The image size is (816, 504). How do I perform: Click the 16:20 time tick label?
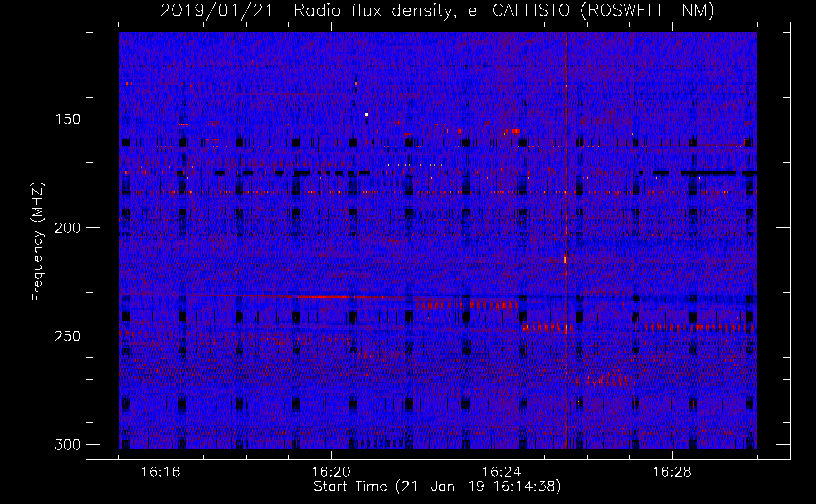[331, 472]
